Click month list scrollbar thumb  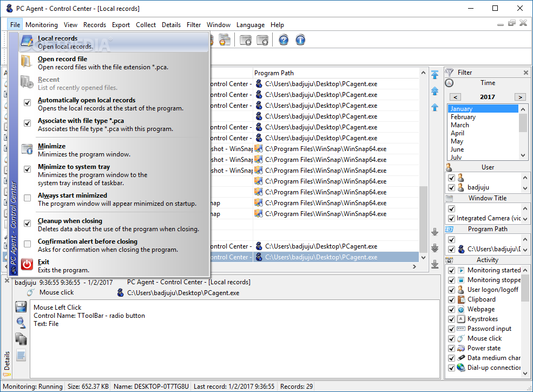pos(523,123)
